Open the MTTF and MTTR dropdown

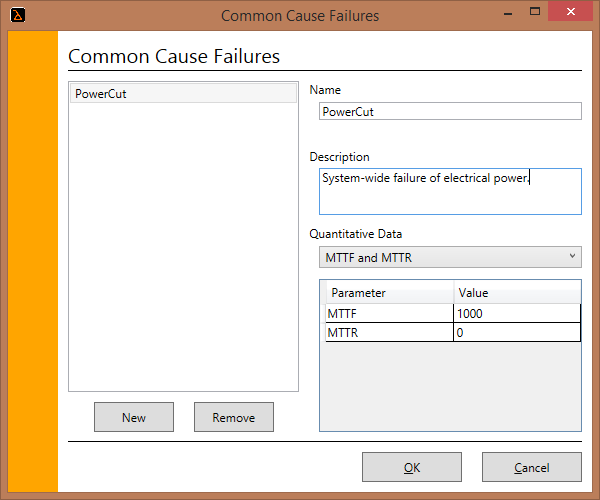pos(450,257)
